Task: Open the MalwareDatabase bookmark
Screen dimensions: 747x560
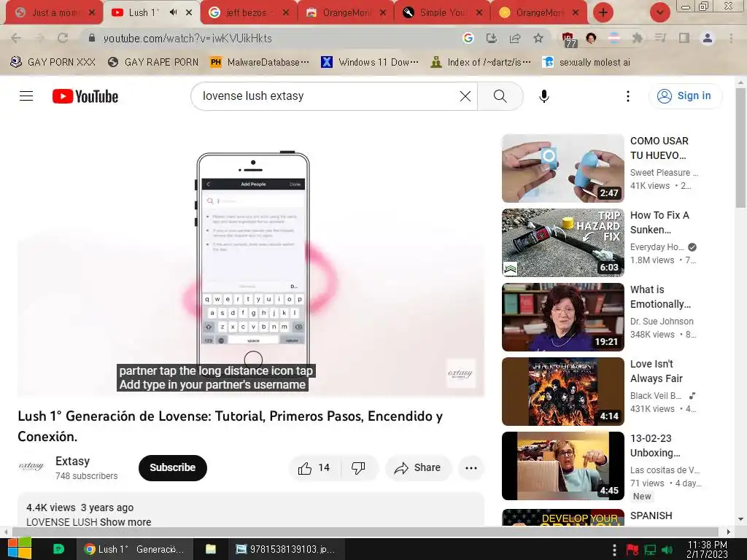Action: click(x=260, y=62)
